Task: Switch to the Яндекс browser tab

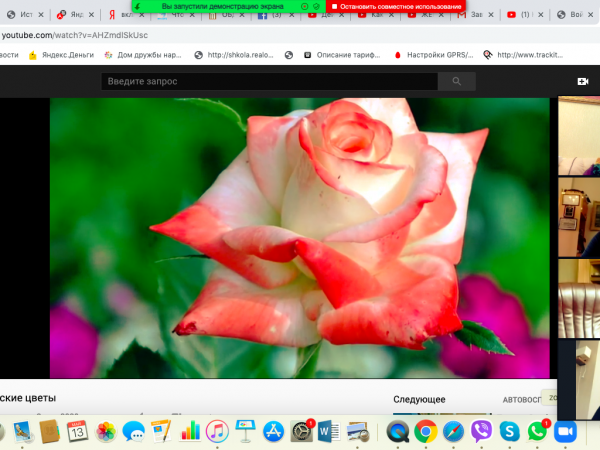Action: click(x=120, y=16)
